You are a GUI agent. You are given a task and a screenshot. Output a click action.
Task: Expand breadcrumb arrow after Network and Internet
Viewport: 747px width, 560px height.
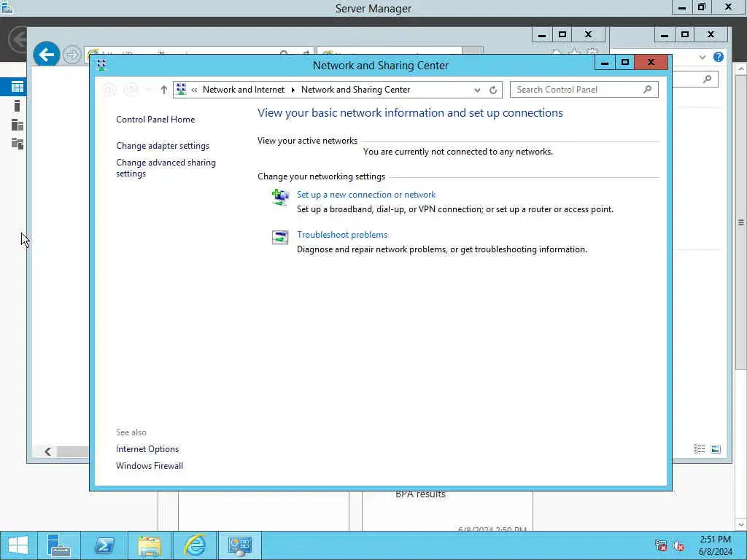293,90
